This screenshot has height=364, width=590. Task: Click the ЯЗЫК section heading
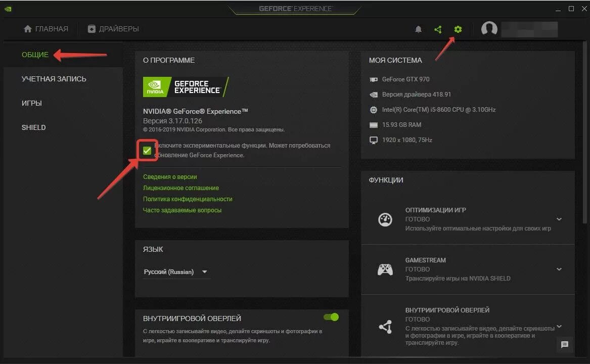[153, 249]
